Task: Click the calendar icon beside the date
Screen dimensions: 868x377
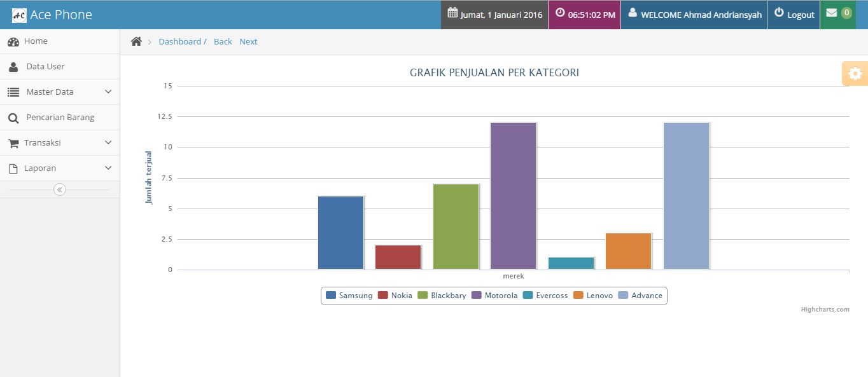Action: (x=452, y=13)
